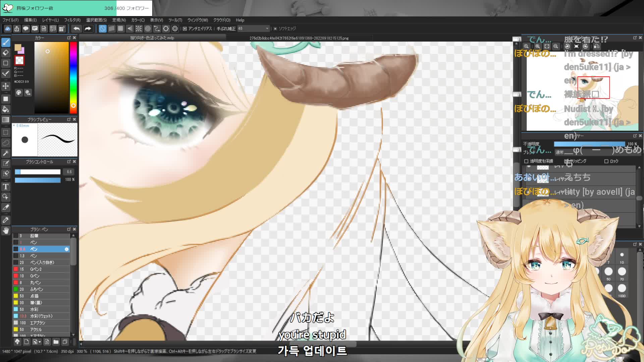Image resolution: width=644 pixels, height=362 pixels.
Task: Select the Dot tool (square outline)
Action: 6,63
